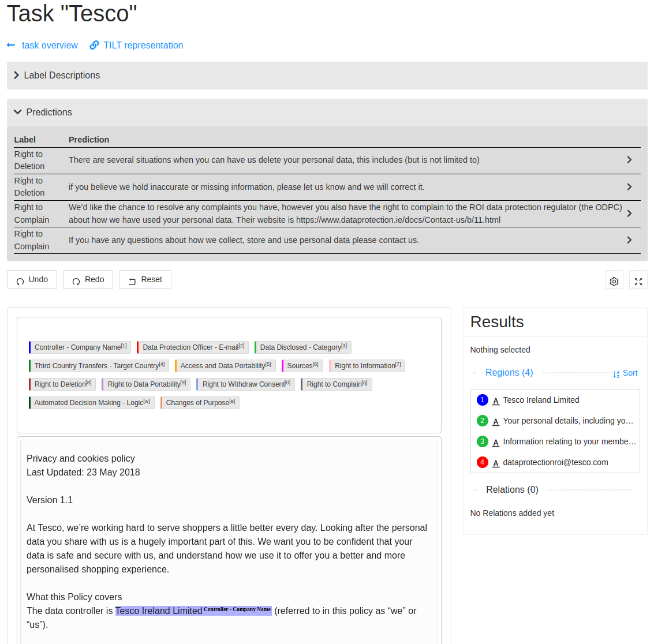Click the 'Nothing selected' status text

point(500,350)
